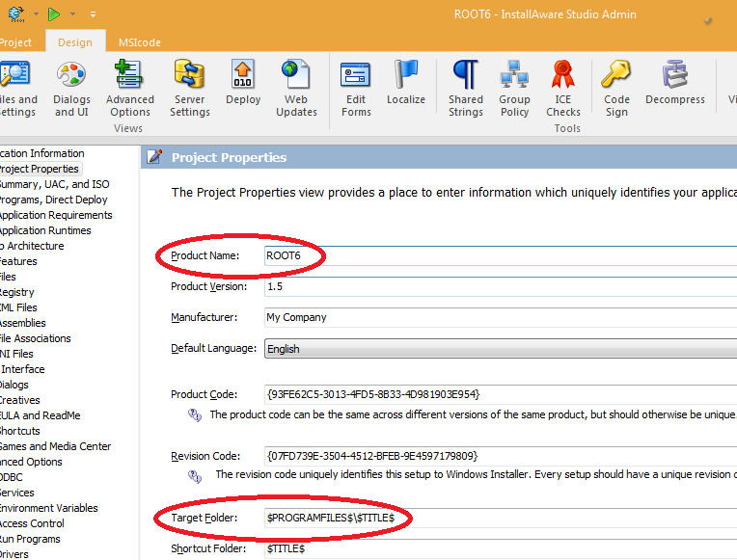The width and height of the screenshot is (737, 560).
Task: Click the Revision Code info hint icon
Action: coord(195,476)
